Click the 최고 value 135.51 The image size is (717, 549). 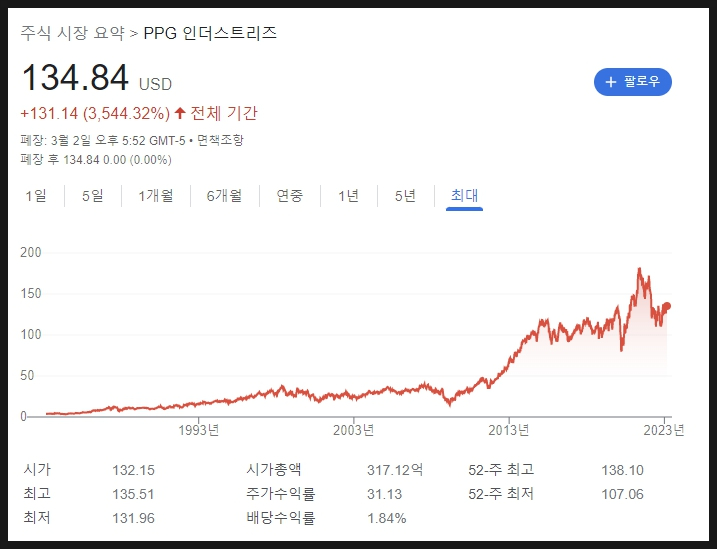134,494
